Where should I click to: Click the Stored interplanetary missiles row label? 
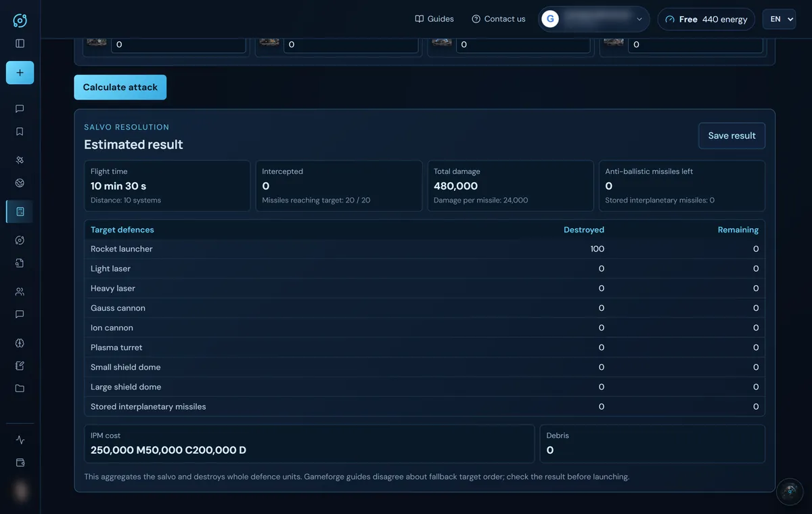148,406
